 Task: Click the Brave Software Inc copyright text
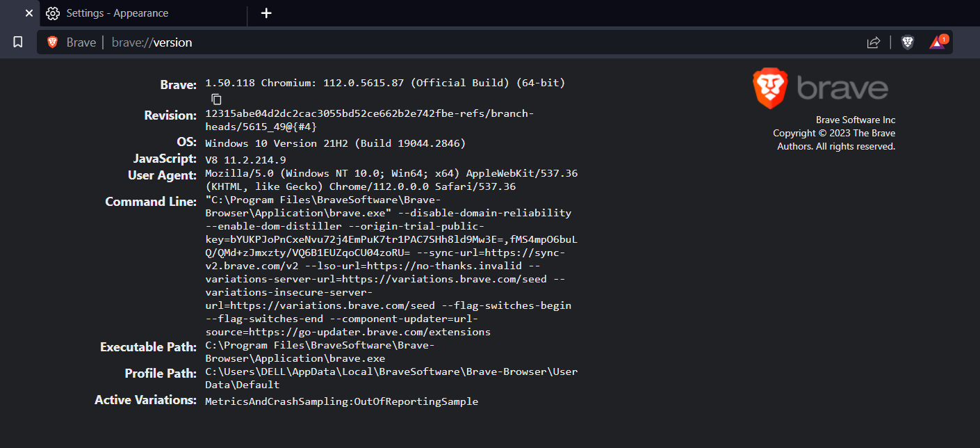[x=856, y=119]
